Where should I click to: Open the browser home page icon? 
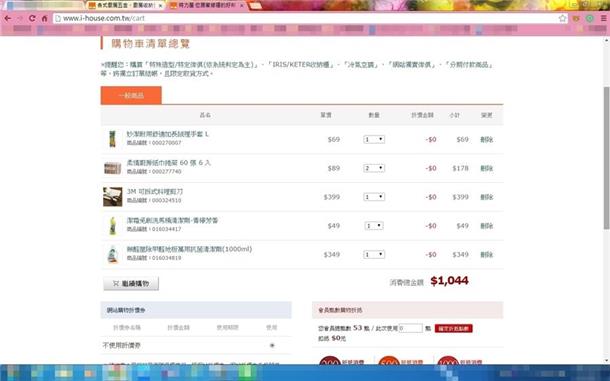point(44,18)
